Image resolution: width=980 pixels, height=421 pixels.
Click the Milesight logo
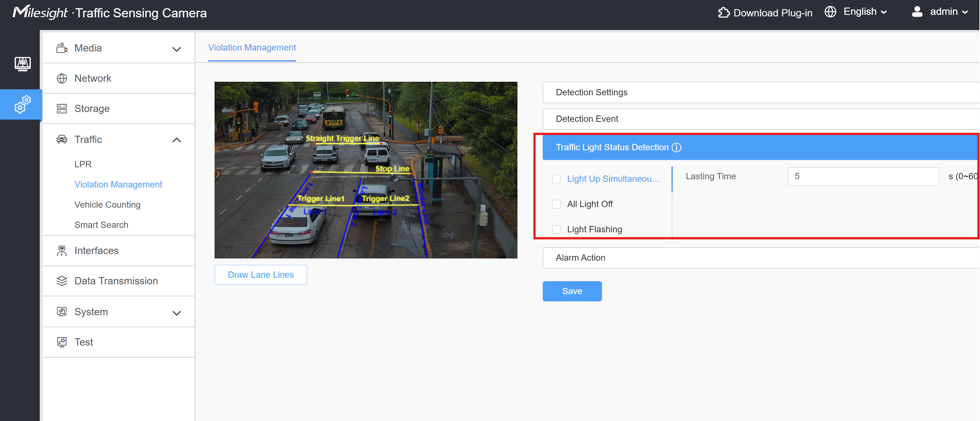tap(40, 12)
